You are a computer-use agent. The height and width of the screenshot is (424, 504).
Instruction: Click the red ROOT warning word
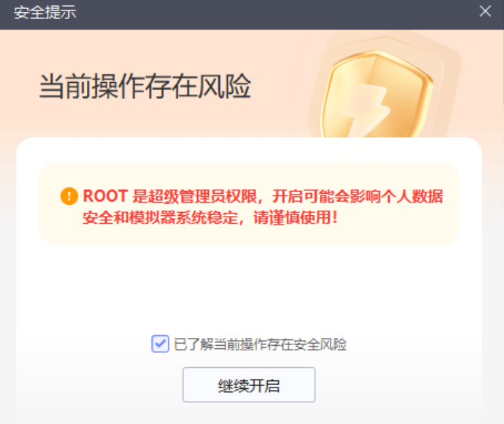105,196
